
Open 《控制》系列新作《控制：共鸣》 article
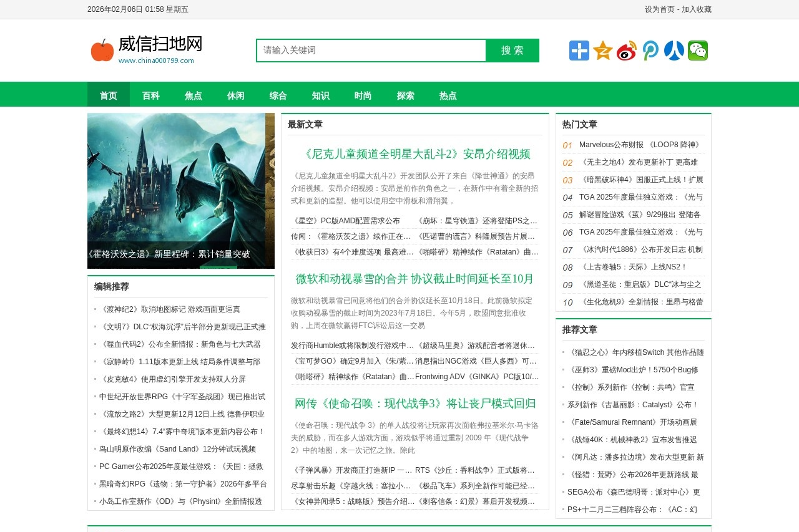pos(631,387)
